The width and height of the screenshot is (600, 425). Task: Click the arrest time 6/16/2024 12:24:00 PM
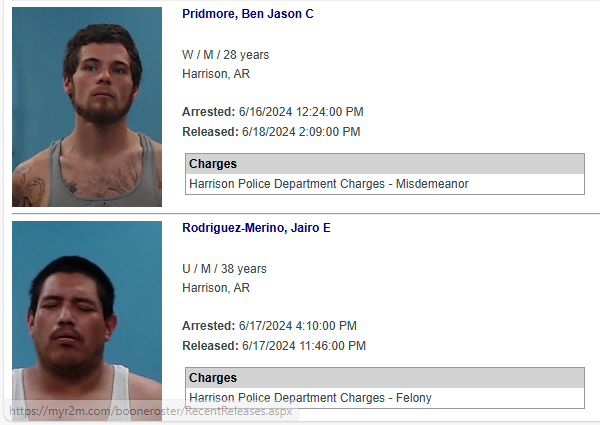[300, 112]
